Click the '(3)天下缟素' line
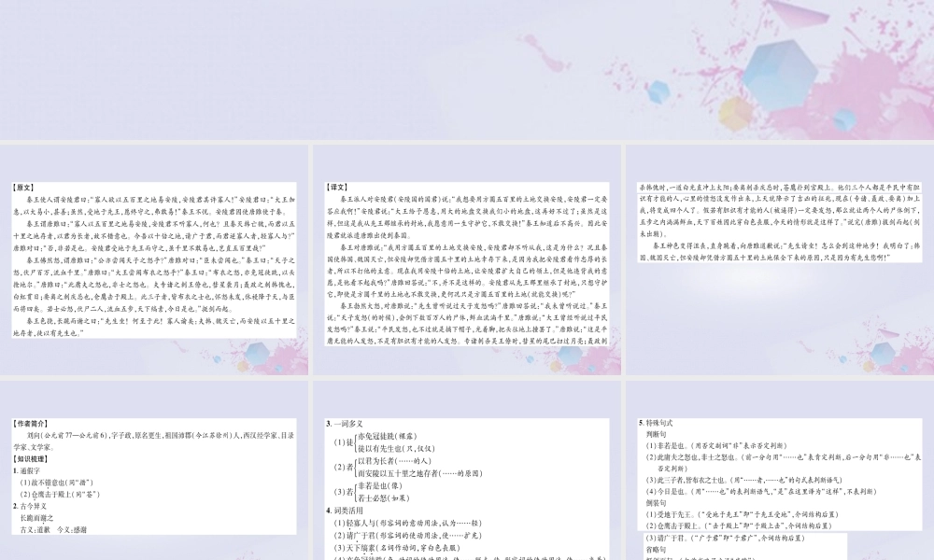Image resolution: width=934 pixels, height=560 pixels. pyautogui.click(x=397, y=548)
